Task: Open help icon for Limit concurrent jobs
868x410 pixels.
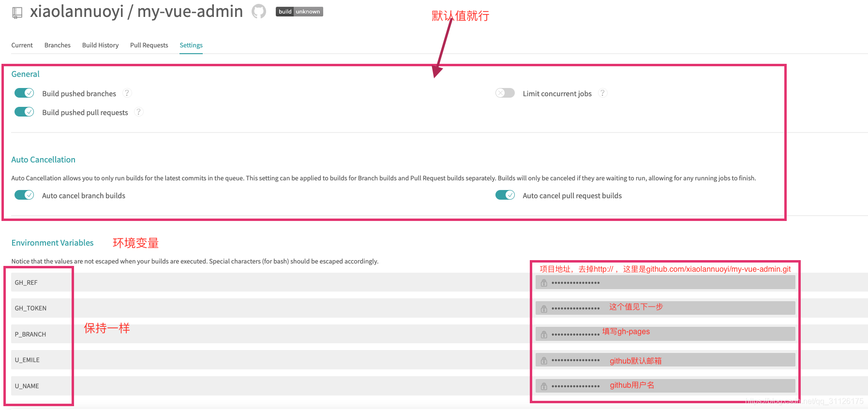Action: [602, 93]
